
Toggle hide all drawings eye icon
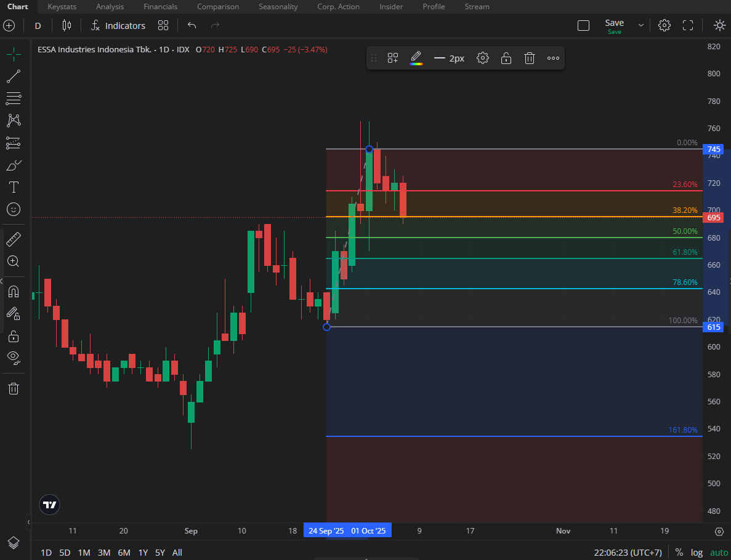[x=14, y=358]
